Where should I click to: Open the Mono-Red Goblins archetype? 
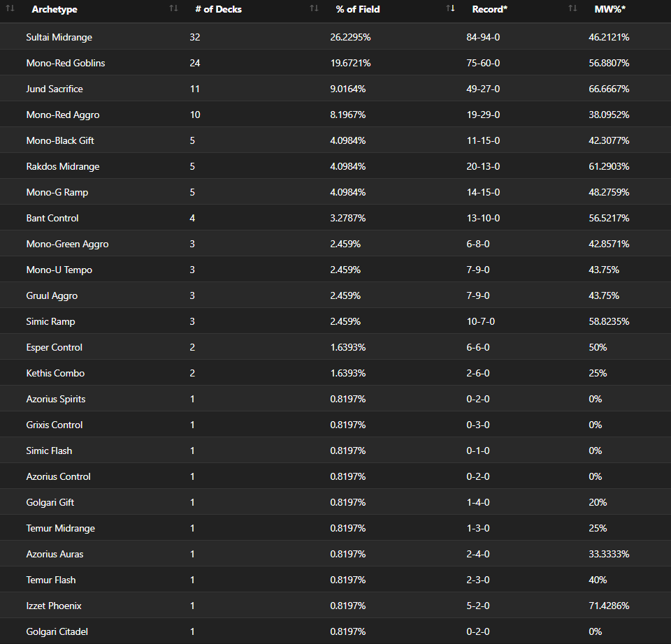pos(66,63)
